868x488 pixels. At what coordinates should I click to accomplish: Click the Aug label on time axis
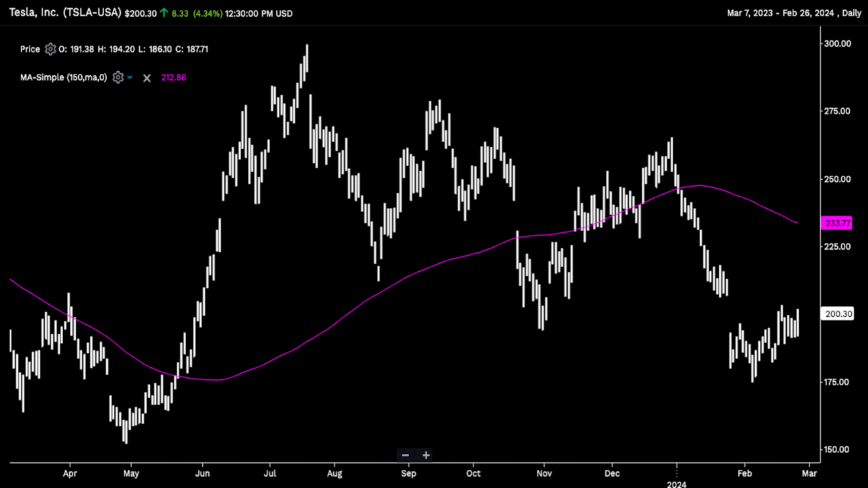click(335, 473)
